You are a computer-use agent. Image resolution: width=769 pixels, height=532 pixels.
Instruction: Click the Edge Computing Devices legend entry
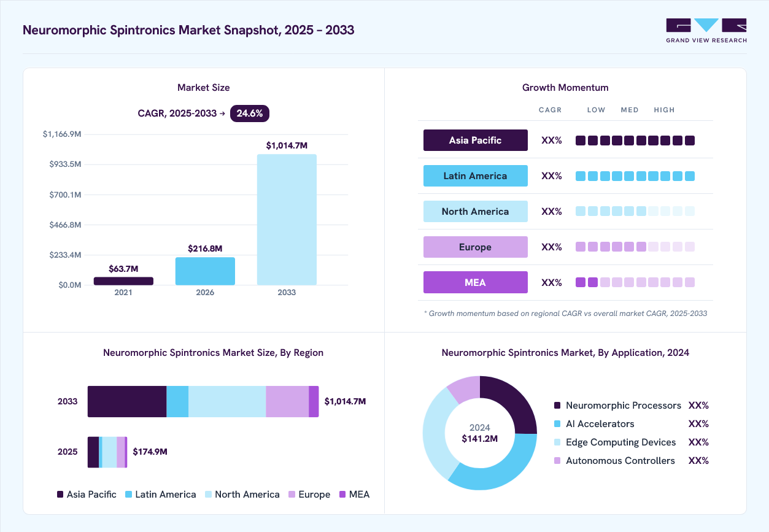(x=631, y=442)
